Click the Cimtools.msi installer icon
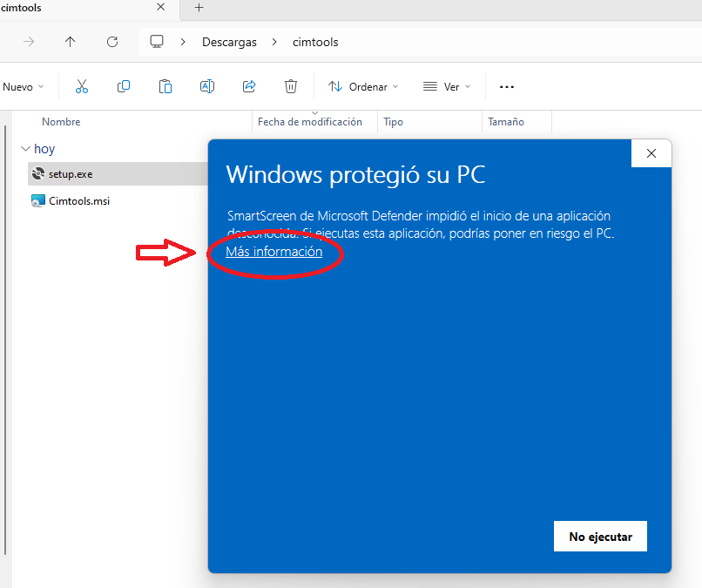The width and height of the screenshot is (702, 588). tap(38, 200)
